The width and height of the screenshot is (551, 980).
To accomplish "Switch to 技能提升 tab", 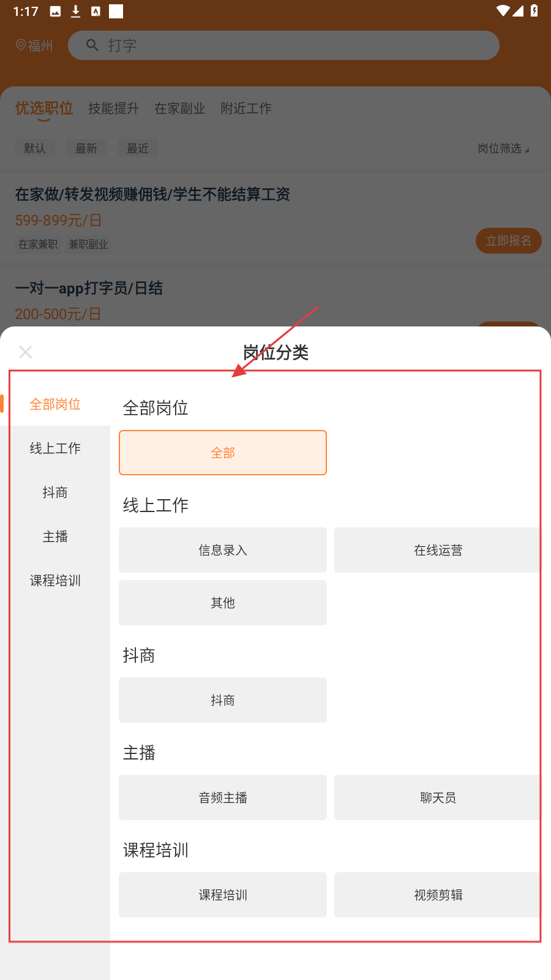I will (x=114, y=108).
